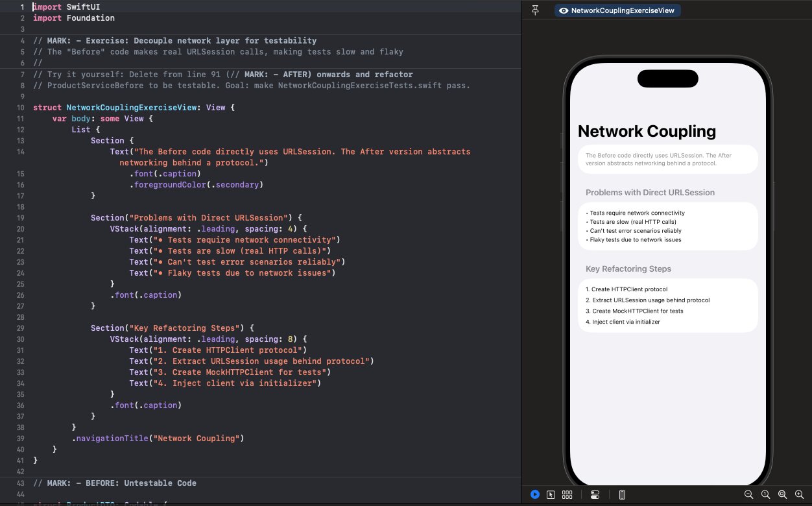Click zoom to fit magnifier control
Screen dimensions: 812x506
click(782, 494)
